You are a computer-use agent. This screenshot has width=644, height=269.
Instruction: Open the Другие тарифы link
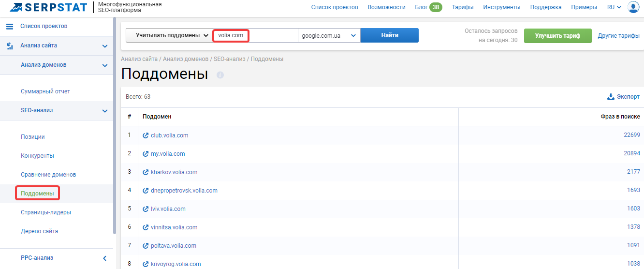click(x=619, y=36)
